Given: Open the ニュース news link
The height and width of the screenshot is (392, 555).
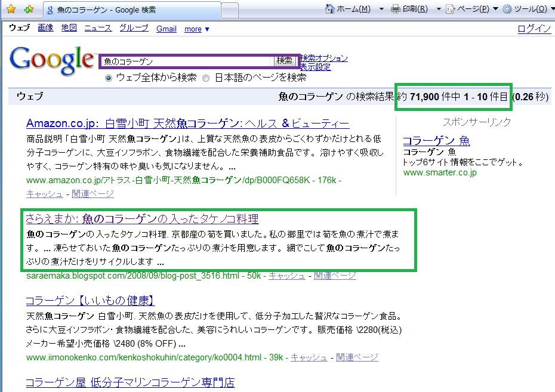Looking at the screenshot, I should click(x=98, y=28).
